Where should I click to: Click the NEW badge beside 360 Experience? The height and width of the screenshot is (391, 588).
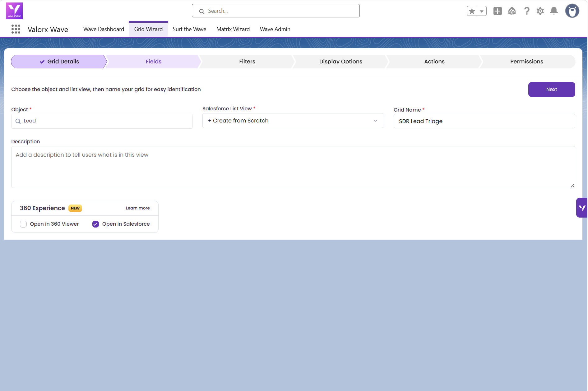[75, 208]
